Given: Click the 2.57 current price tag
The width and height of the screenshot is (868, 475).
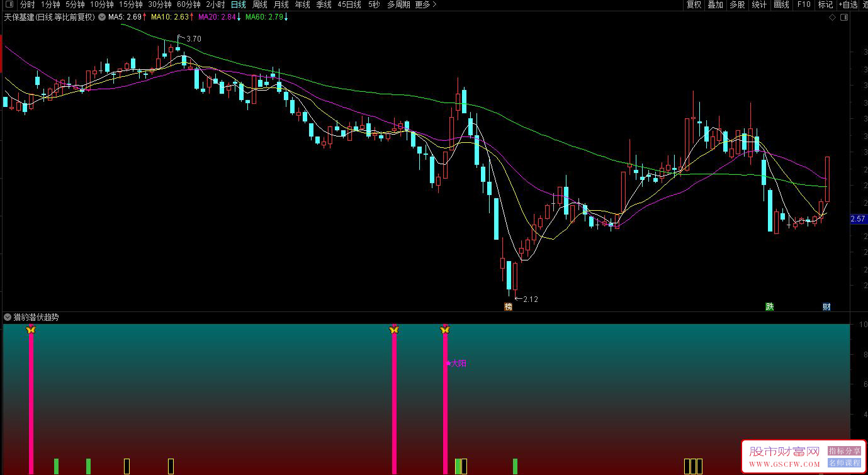Looking at the screenshot, I should pos(858,219).
